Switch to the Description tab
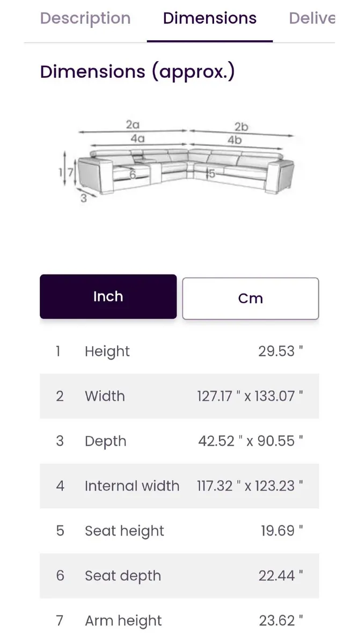 pyautogui.click(x=85, y=19)
